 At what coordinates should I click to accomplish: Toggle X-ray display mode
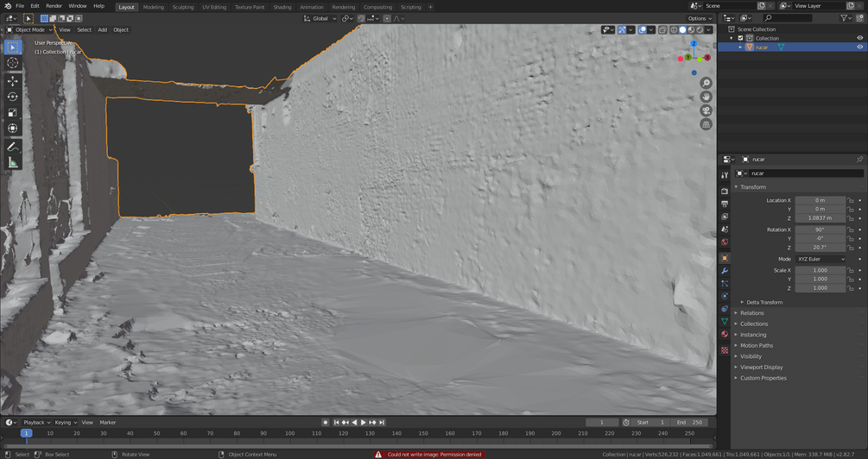click(662, 30)
